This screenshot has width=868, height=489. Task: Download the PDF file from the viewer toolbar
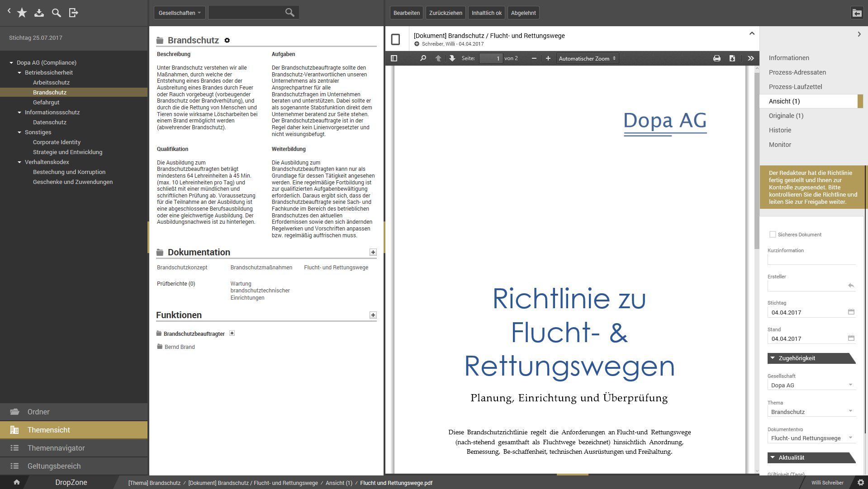point(732,58)
